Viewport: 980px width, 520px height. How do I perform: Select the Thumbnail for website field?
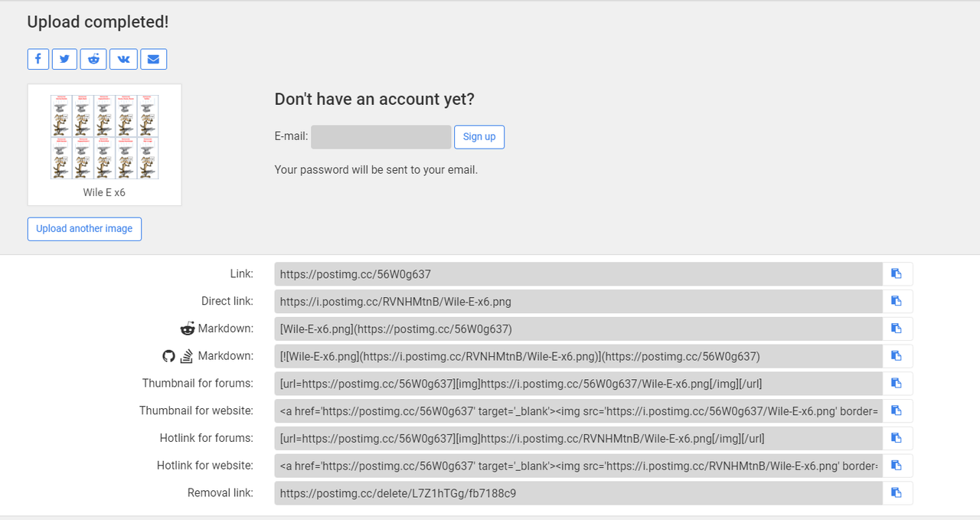578,410
